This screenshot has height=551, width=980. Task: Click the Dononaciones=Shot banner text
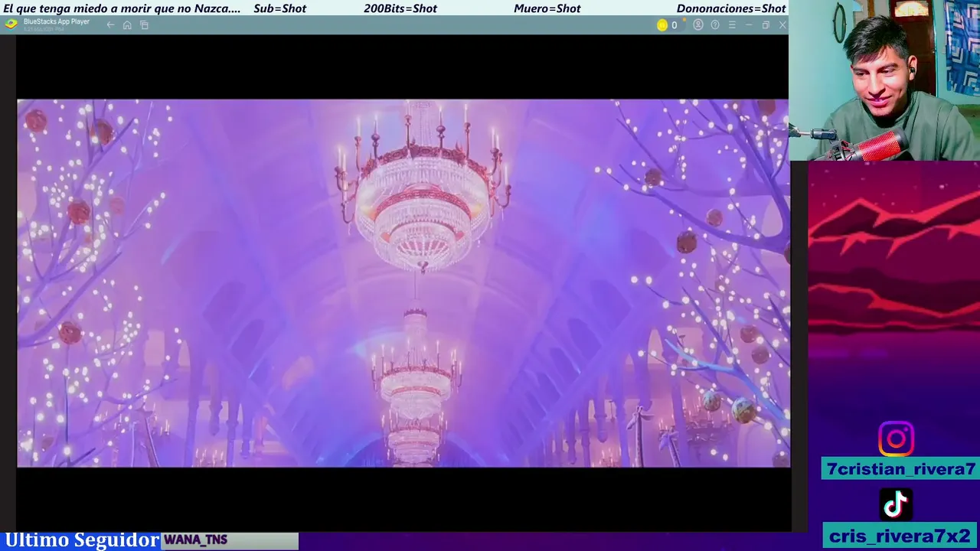click(x=731, y=8)
